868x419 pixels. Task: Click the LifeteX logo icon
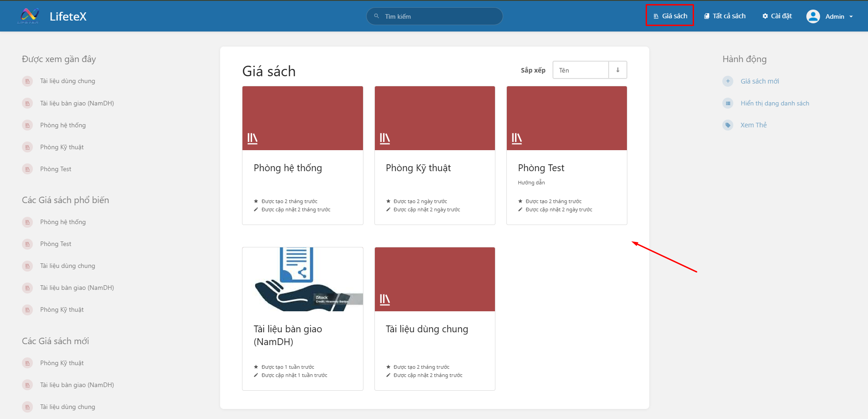[28, 16]
